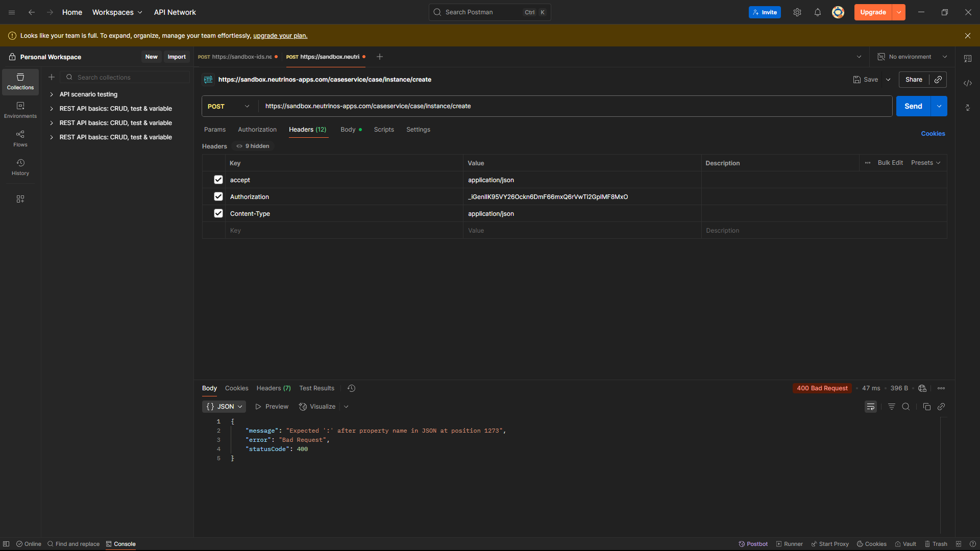Show the 9 hidden headers
The width and height of the screenshot is (980, 551).
point(253,146)
